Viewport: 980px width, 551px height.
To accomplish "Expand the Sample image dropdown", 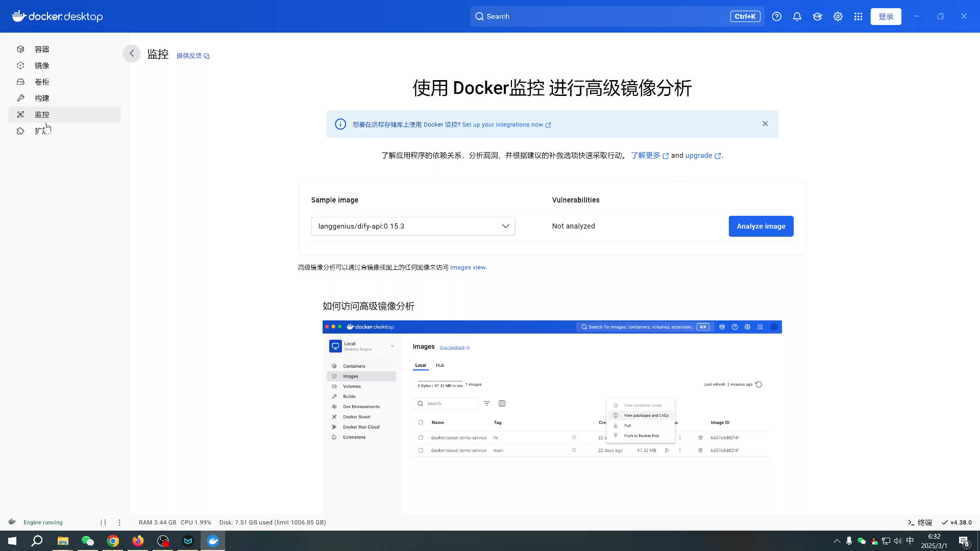I will 412,226.
